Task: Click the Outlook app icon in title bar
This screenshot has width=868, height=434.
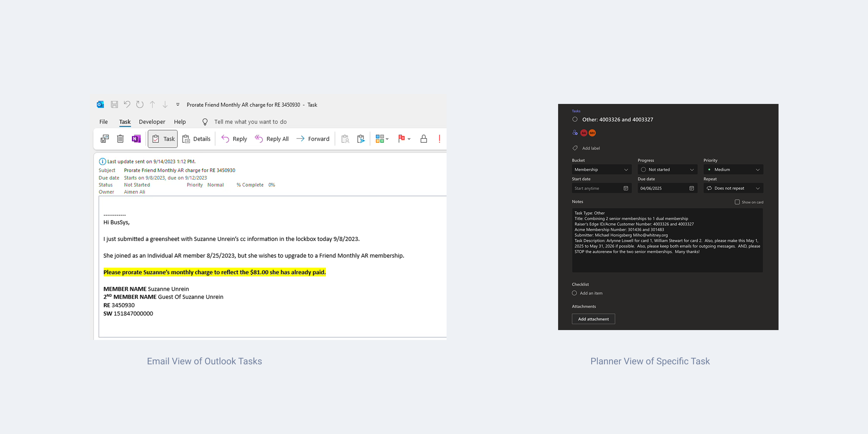Action: (x=100, y=104)
